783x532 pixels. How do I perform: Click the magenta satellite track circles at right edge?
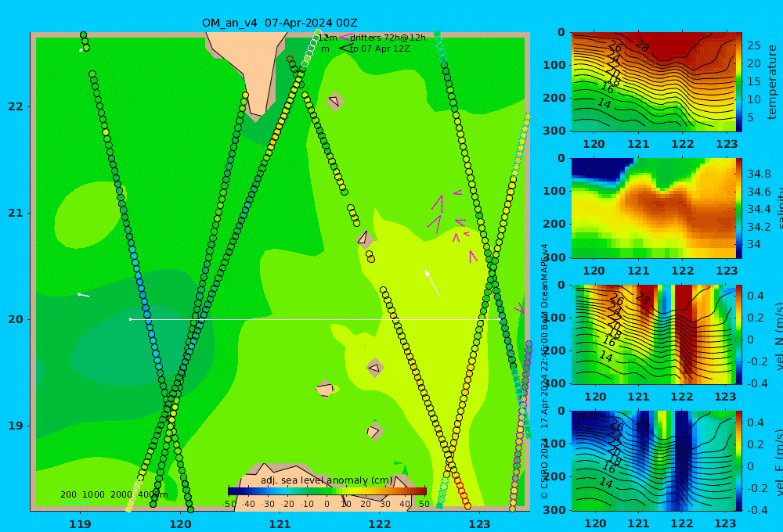(x=521, y=426)
